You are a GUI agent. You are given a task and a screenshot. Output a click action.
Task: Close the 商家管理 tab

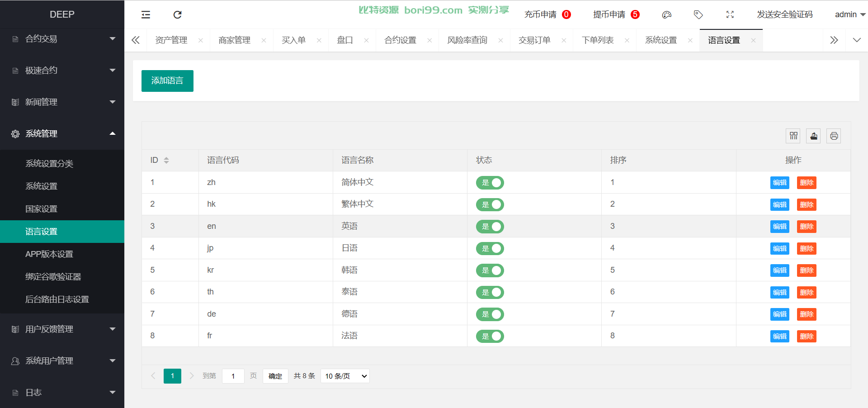[264, 40]
